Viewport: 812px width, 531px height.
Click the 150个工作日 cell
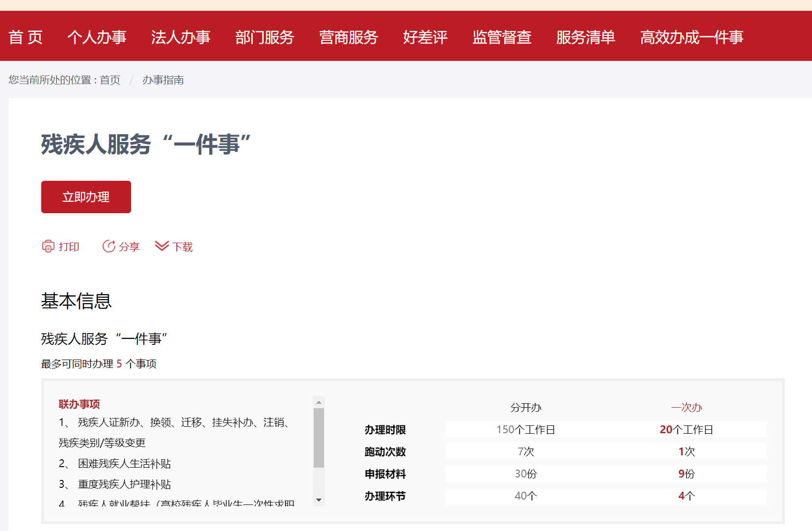coord(526,429)
